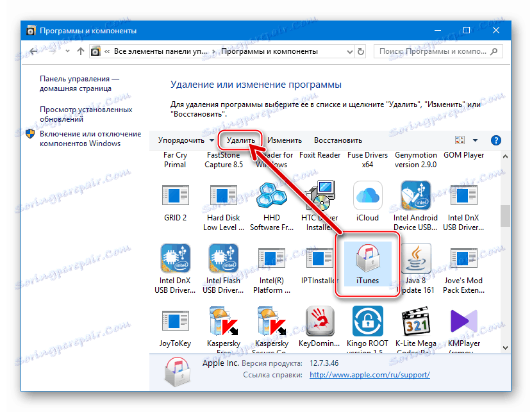Open the Упорядочить dropdown menu
Image resolution: width=532 pixels, height=412 pixels.
186,140
